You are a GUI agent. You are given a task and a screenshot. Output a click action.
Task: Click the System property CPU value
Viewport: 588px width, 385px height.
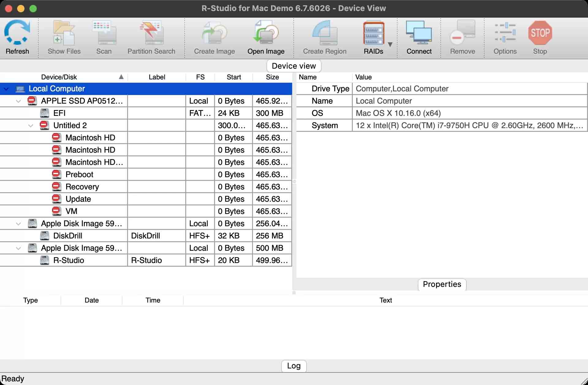point(469,125)
